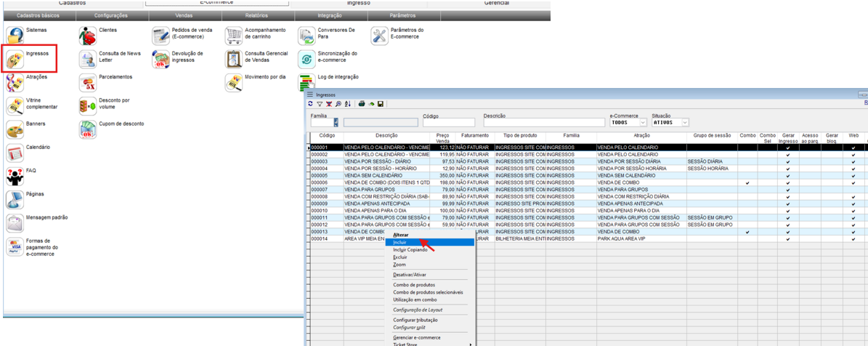Screen dimensions: 868x346
Task: Choose Incluir from the context menu
Action: tap(401, 242)
